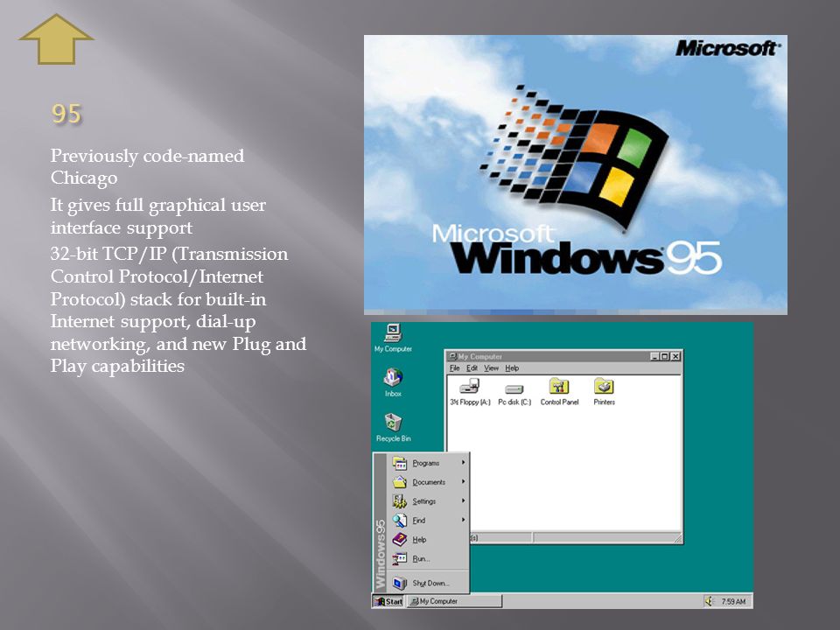Click the "Previously code-named Chicago" text
840x630 pixels.
coord(147,166)
